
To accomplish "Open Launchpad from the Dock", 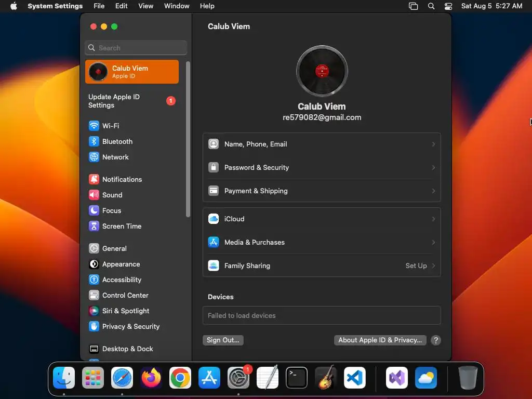I will [93, 378].
